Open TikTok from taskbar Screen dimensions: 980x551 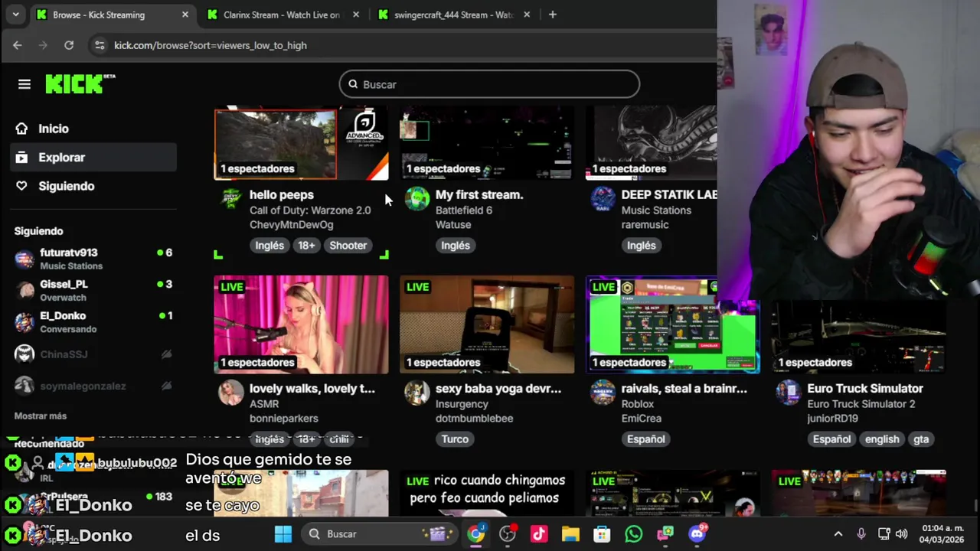pos(539,533)
